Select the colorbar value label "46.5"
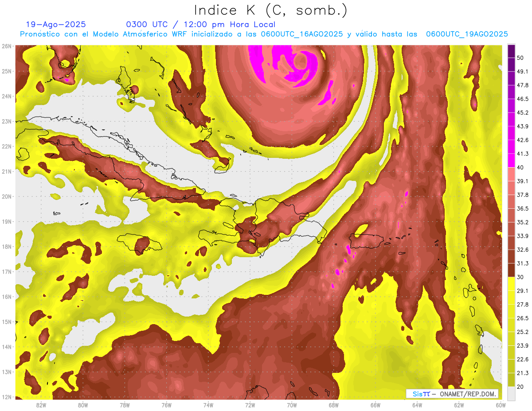Viewport: 532px width, 411px height. point(522,99)
